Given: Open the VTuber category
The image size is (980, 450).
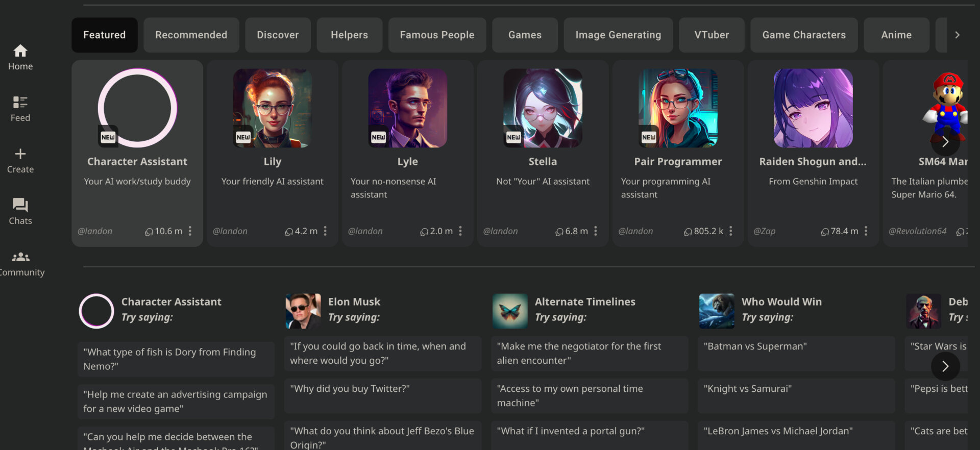Looking at the screenshot, I should tap(712, 35).
